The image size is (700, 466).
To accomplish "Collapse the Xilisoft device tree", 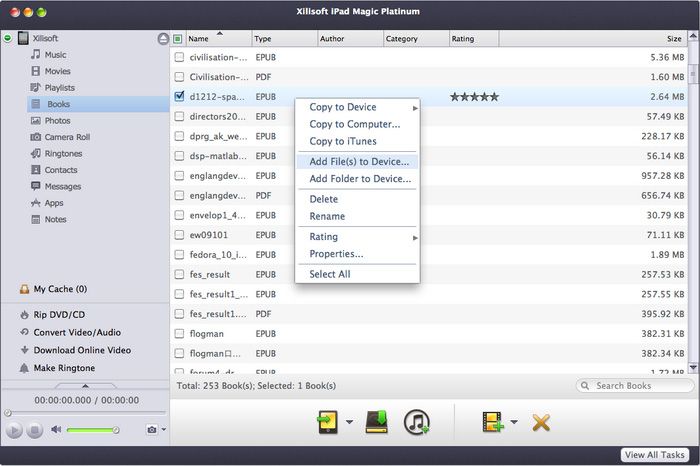I will coord(8,38).
